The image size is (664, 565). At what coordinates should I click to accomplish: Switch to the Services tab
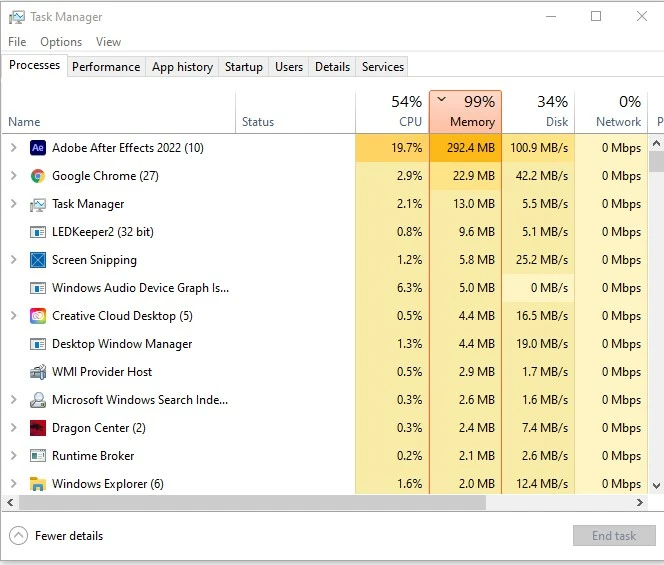383,67
